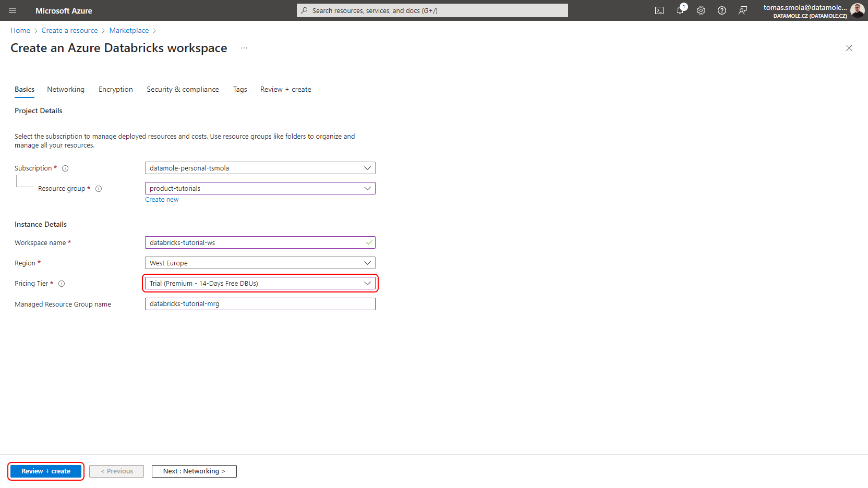Viewport: 868px width, 488px height.
Task: Click the Subscription info icon
Action: (x=65, y=168)
